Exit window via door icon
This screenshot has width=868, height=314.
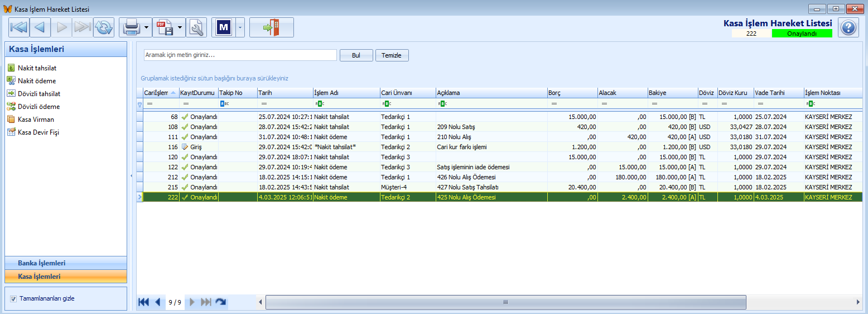point(272,27)
